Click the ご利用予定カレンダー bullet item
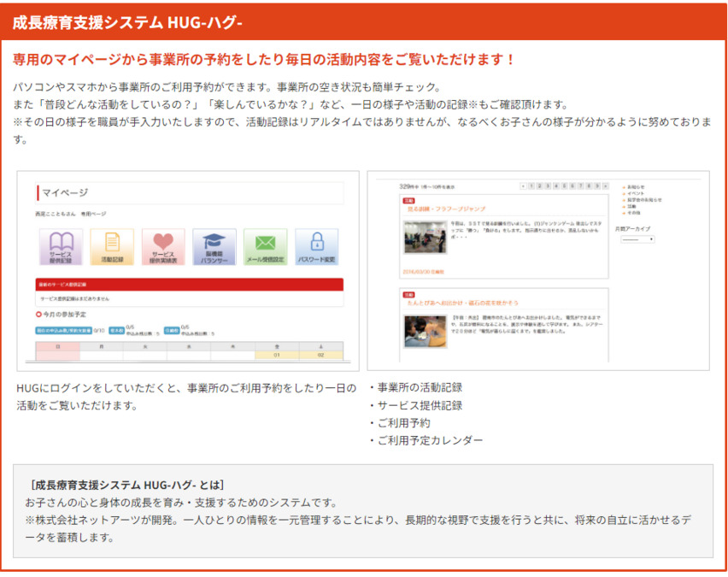The height and width of the screenshot is (577, 728). tap(430, 440)
